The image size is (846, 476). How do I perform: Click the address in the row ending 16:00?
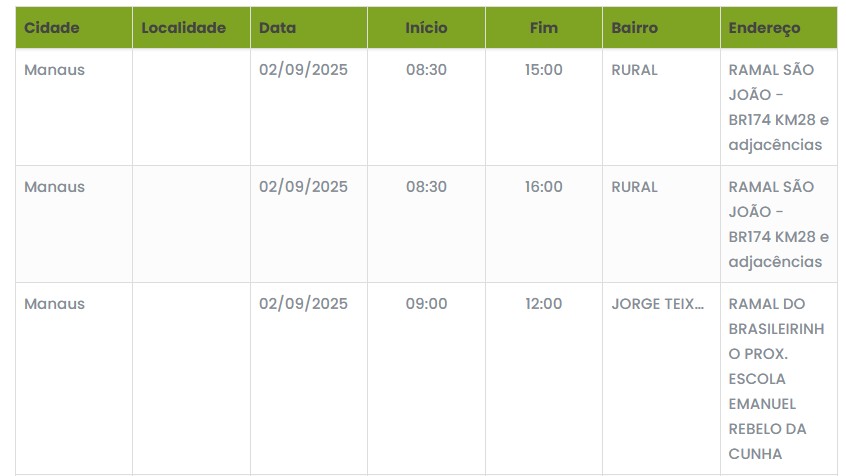(777, 225)
